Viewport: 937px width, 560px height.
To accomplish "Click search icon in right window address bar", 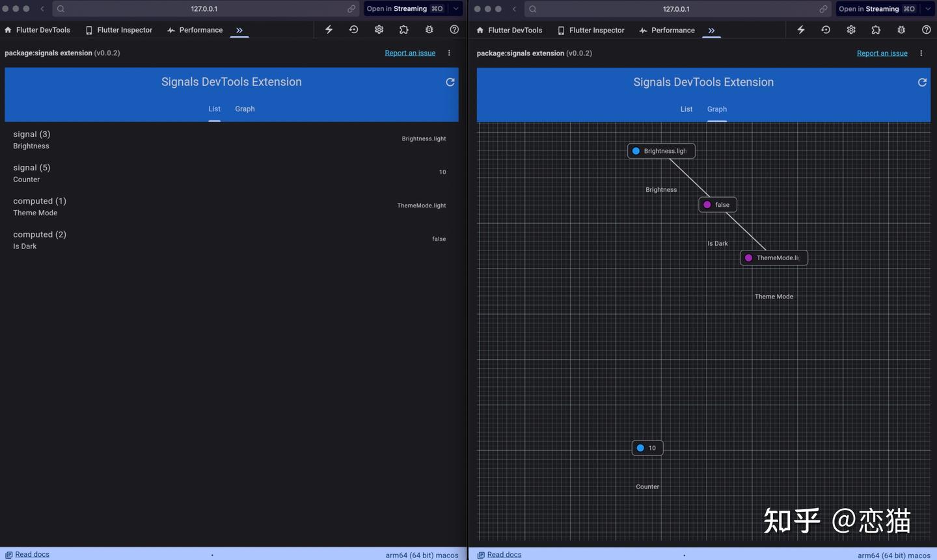I will pos(533,9).
